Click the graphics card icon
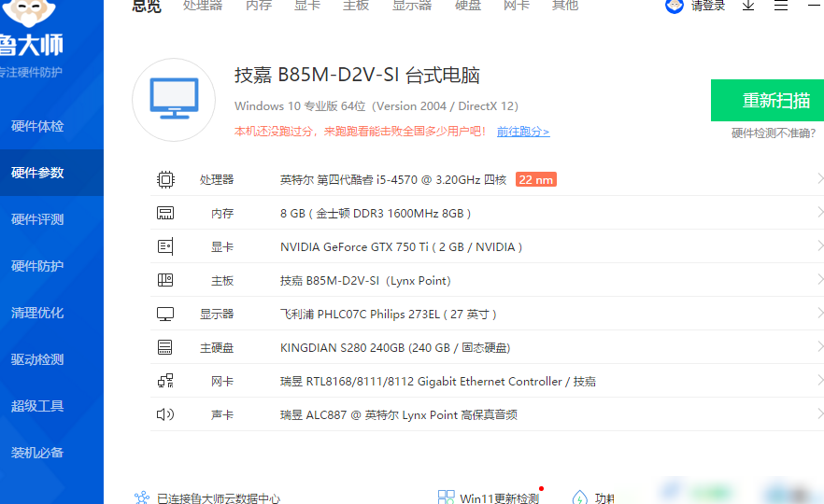824x504 pixels. click(165, 246)
